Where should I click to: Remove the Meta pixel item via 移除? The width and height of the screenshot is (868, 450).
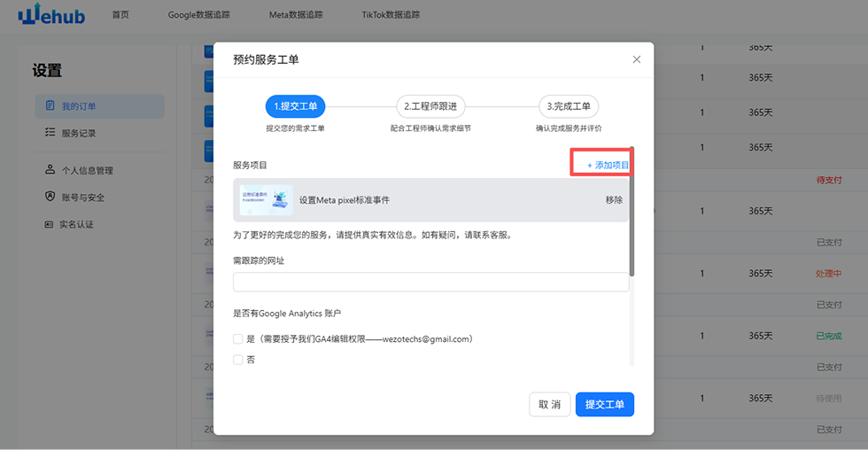pyautogui.click(x=614, y=200)
